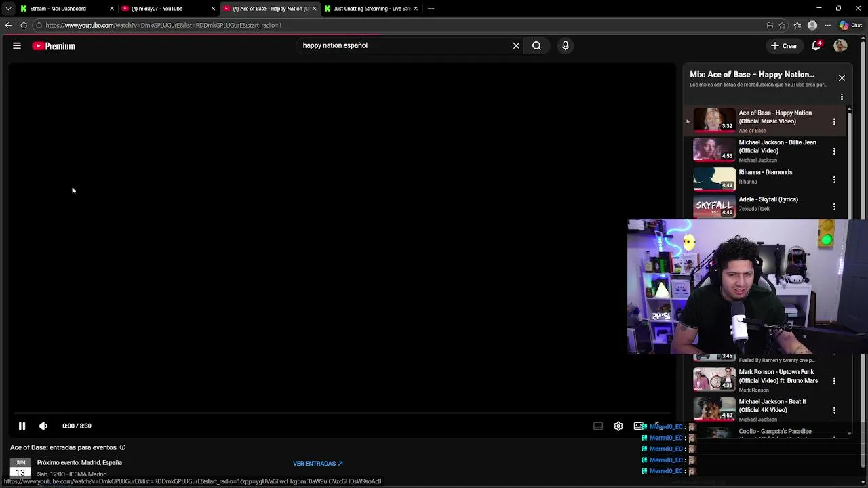
Task: Close the Mix playlist panel
Action: point(842,78)
